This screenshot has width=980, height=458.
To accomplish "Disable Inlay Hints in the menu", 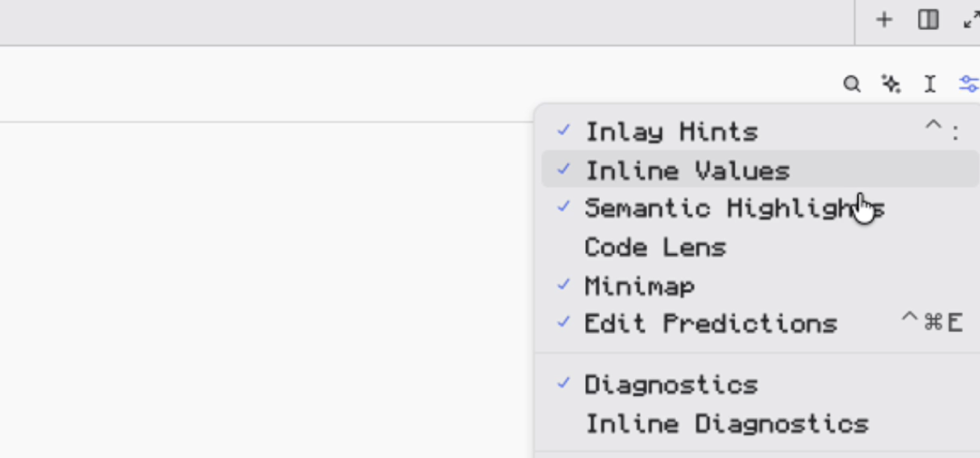I will tap(760, 132).
